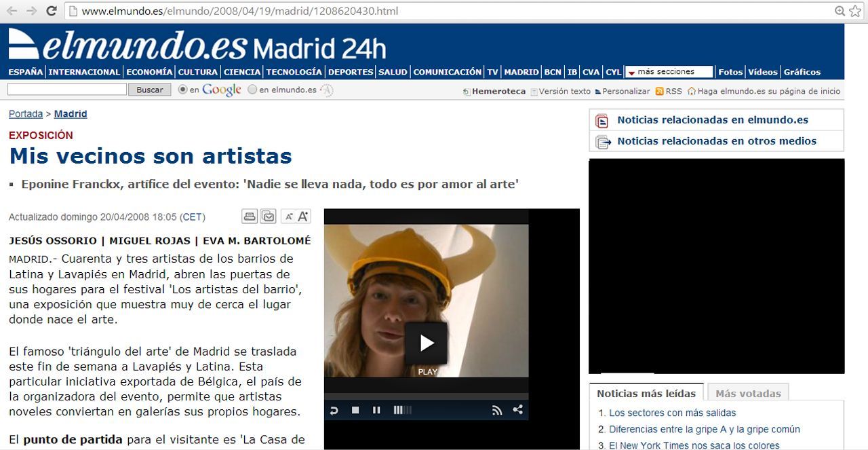Click the replay arrow icon in video player
Viewport: 868px width, 450px height.
[x=334, y=410]
